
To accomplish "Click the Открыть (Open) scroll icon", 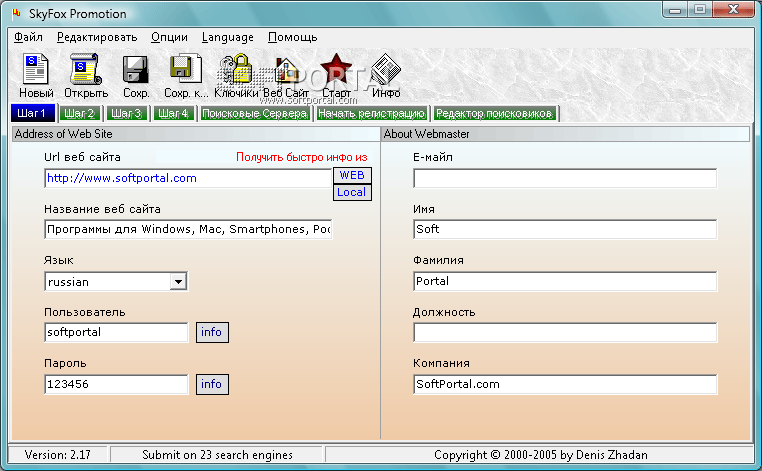I will [85, 69].
